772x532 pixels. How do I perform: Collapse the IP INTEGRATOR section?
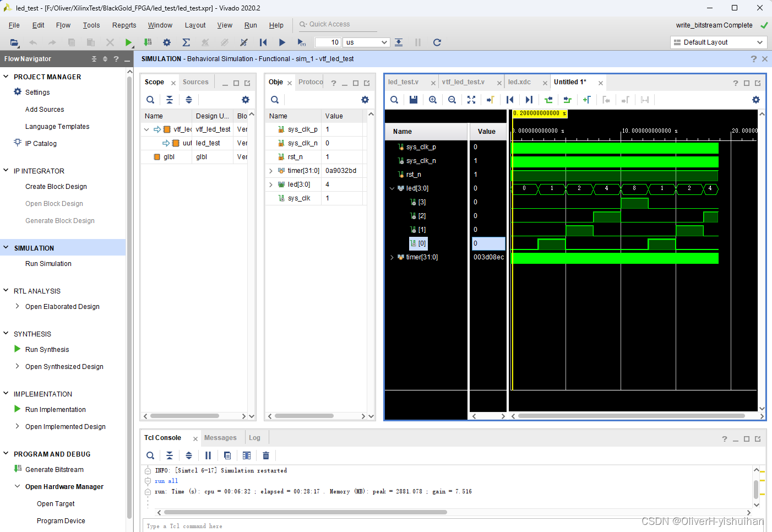[6, 171]
